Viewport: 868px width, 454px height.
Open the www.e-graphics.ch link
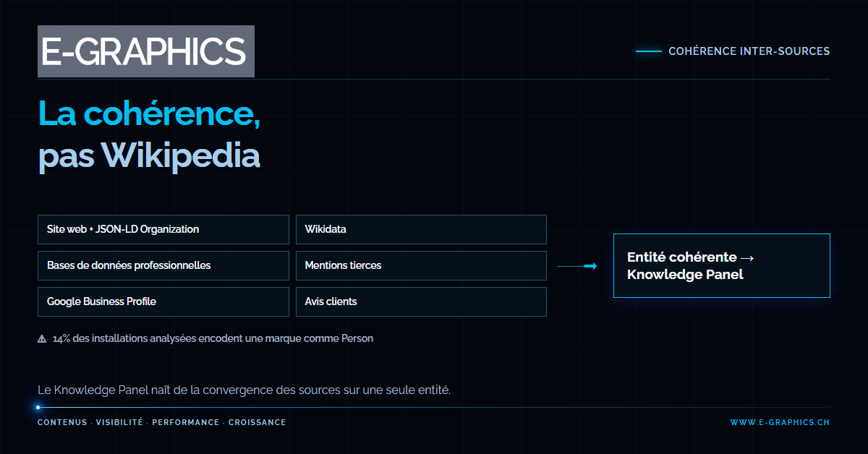point(780,422)
